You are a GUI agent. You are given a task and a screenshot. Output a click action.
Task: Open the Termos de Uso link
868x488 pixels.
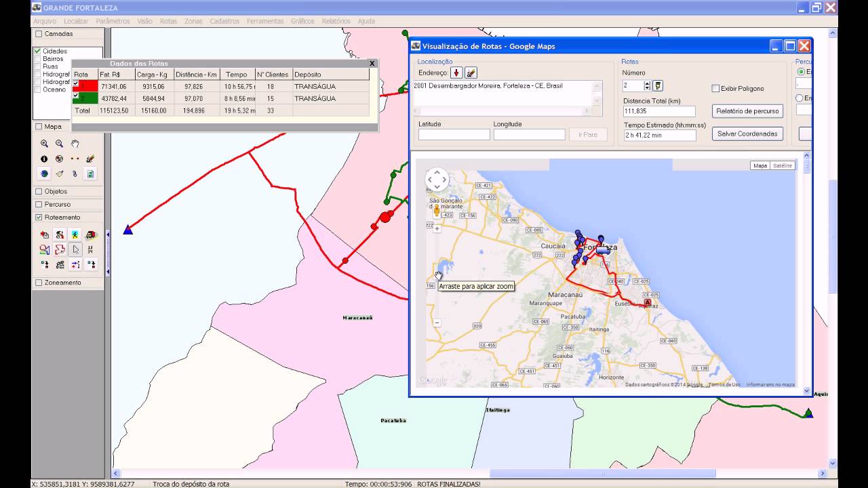coord(724,384)
